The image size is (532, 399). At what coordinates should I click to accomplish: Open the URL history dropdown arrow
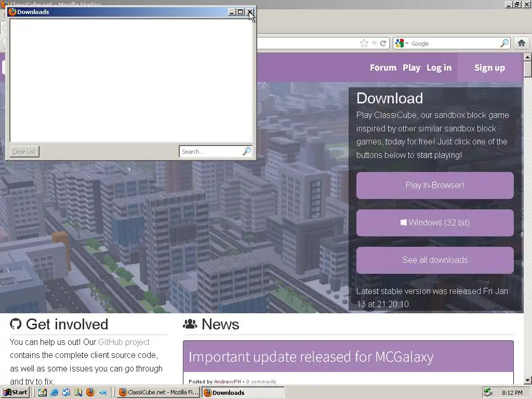(x=374, y=44)
